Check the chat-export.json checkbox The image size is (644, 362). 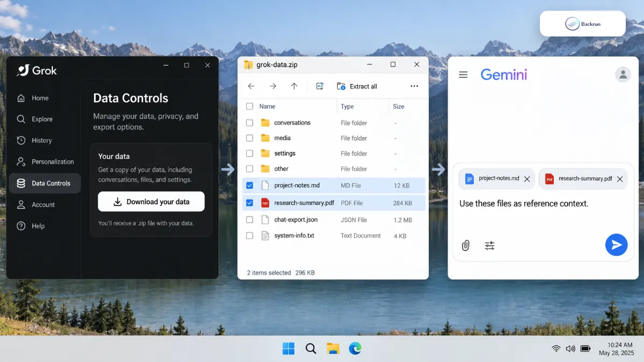tap(250, 219)
